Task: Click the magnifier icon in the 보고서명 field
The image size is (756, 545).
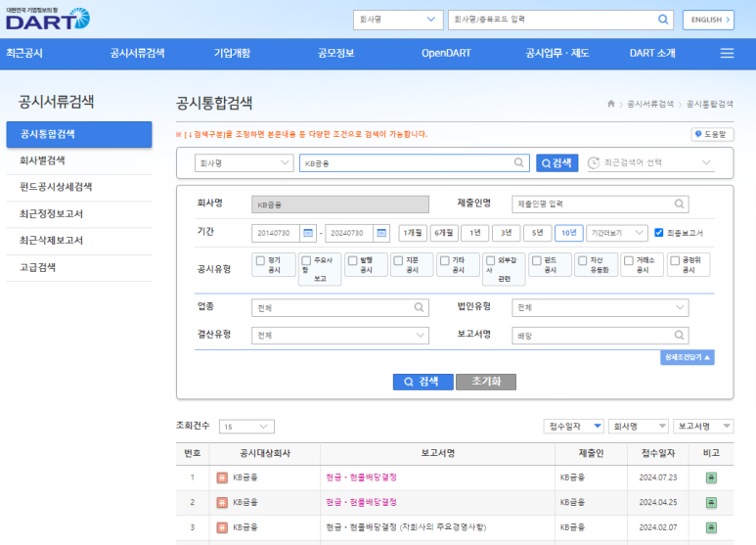Action: coord(679,335)
